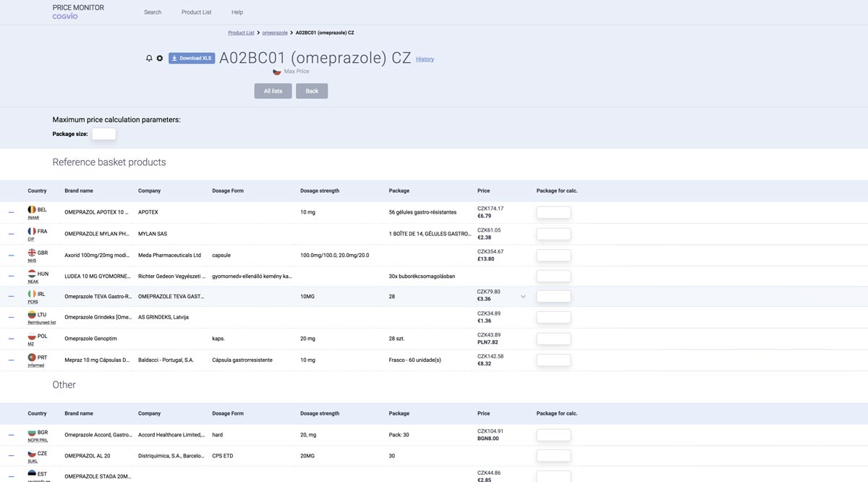
Task: Click the Great Britain flag icon
Action: (32, 253)
